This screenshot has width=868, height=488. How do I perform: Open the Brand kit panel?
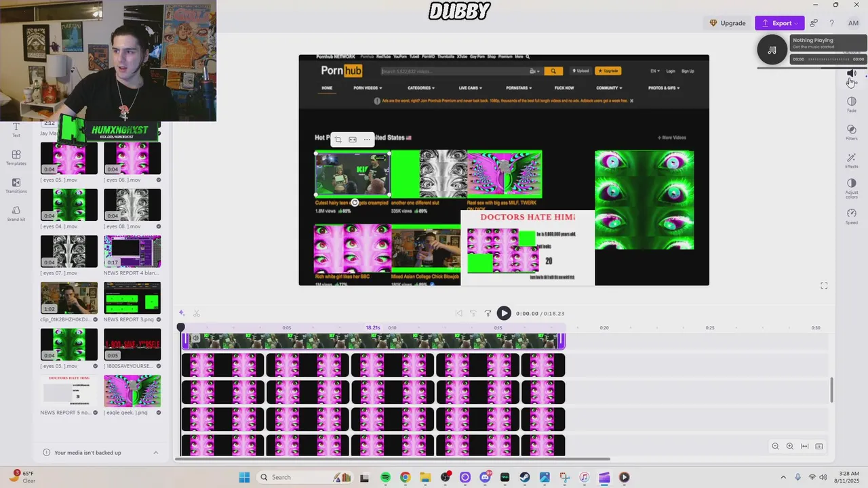(16, 213)
